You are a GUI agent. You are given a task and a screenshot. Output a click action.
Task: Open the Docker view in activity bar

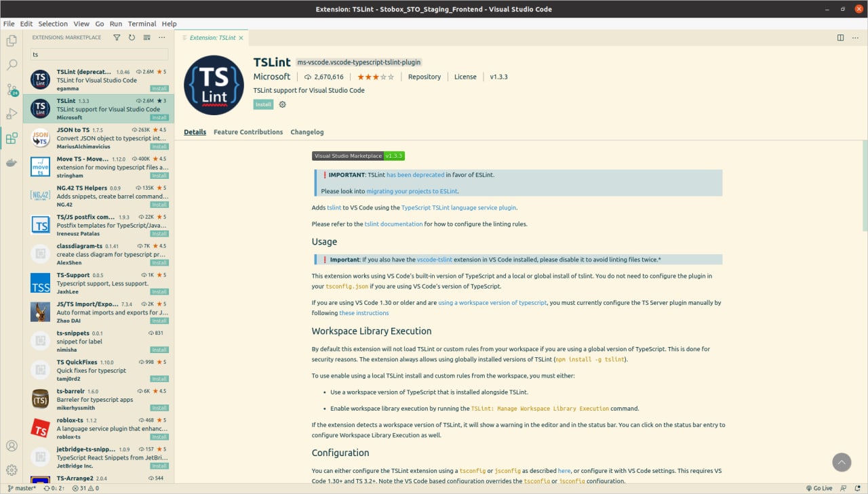click(12, 163)
